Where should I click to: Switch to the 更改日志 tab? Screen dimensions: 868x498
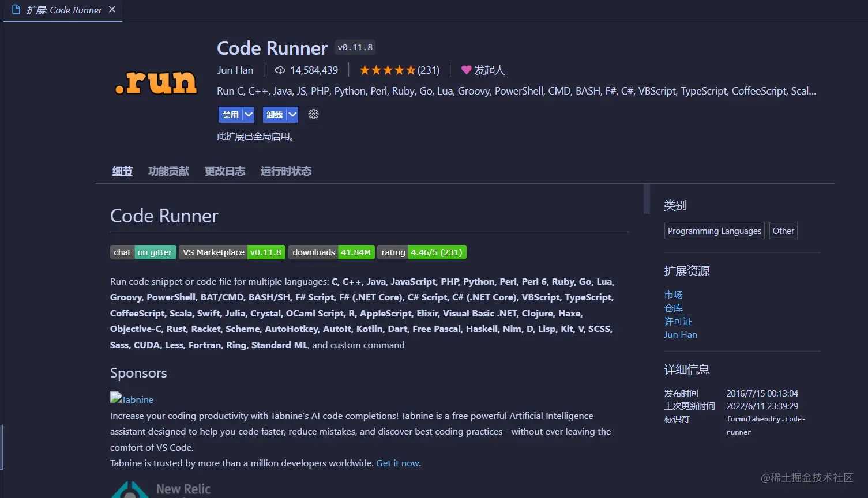[225, 171]
